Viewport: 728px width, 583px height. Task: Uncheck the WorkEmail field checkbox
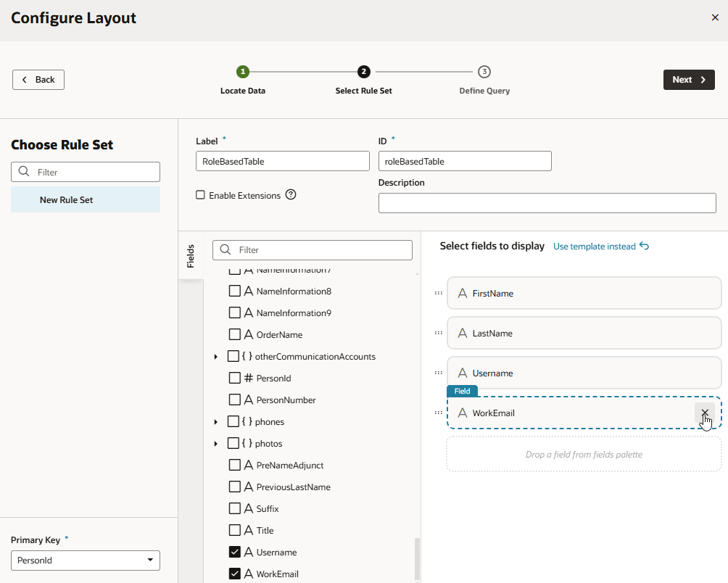pyautogui.click(x=235, y=574)
